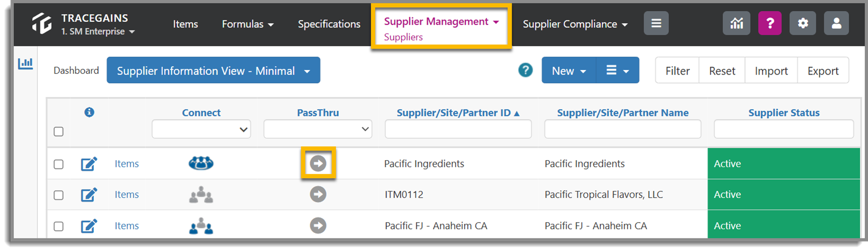Image resolution: width=868 pixels, height=252 pixels.
Task: Edit the Pacific FJ - Anaheim CA row
Action: point(89,226)
